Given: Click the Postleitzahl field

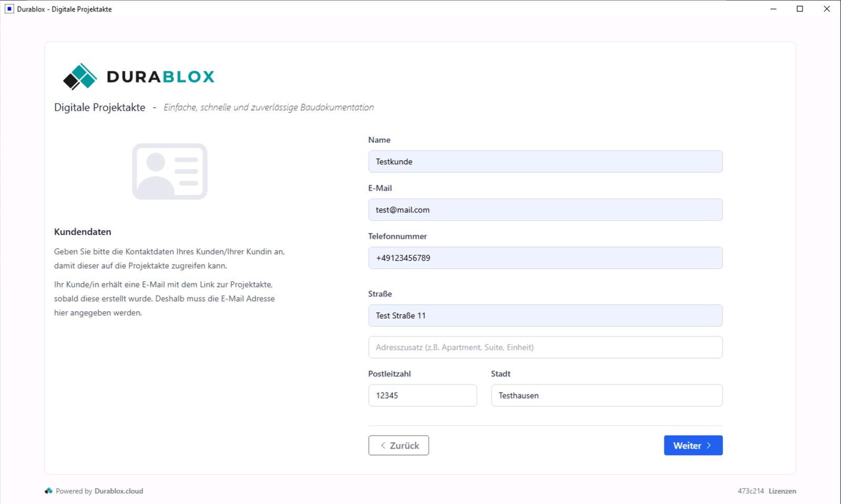Looking at the screenshot, I should click(x=422, y=396).
